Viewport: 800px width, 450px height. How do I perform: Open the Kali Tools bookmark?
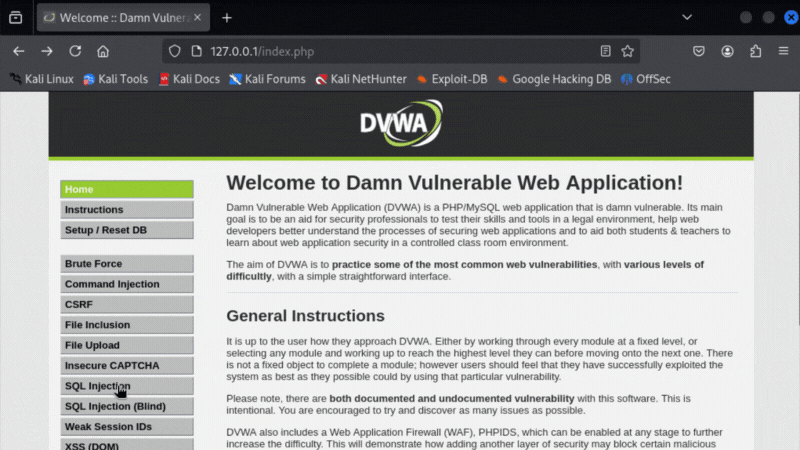[x=116, y=79]
